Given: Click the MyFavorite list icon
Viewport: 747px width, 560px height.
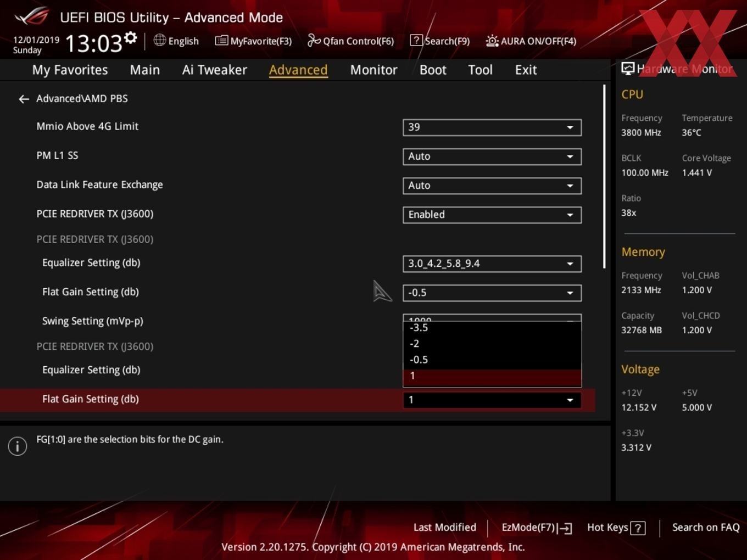Looking at the screenshot, I should coord(221,41).
